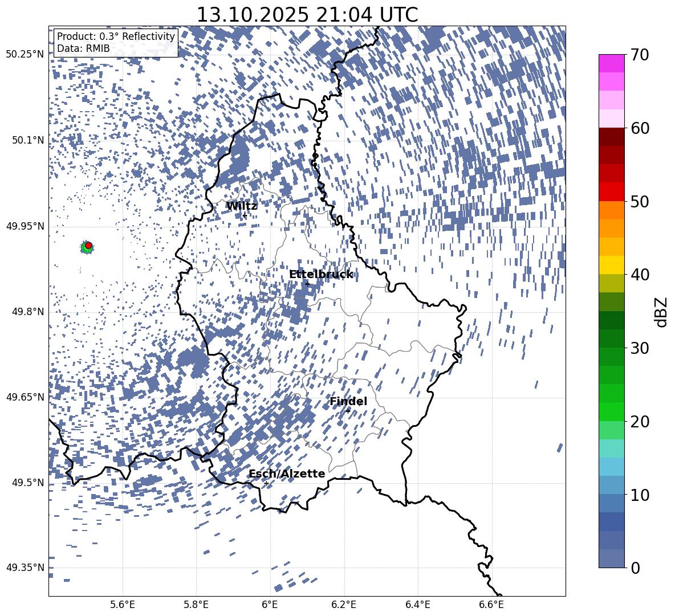Click the 5.6°E longitude label
The height and width of the screenshot is (616, 675).
(123, 605)
